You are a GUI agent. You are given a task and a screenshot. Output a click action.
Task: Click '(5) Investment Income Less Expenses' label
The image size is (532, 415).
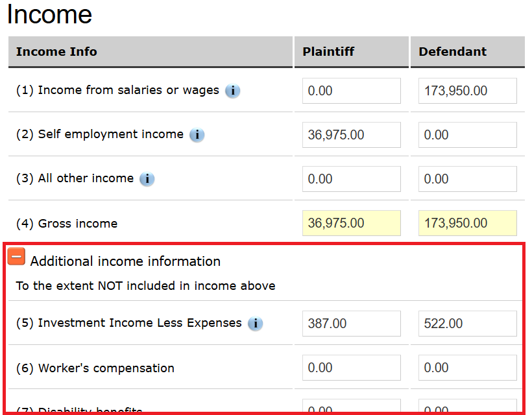pyautogui.click(x=129, y=323)
